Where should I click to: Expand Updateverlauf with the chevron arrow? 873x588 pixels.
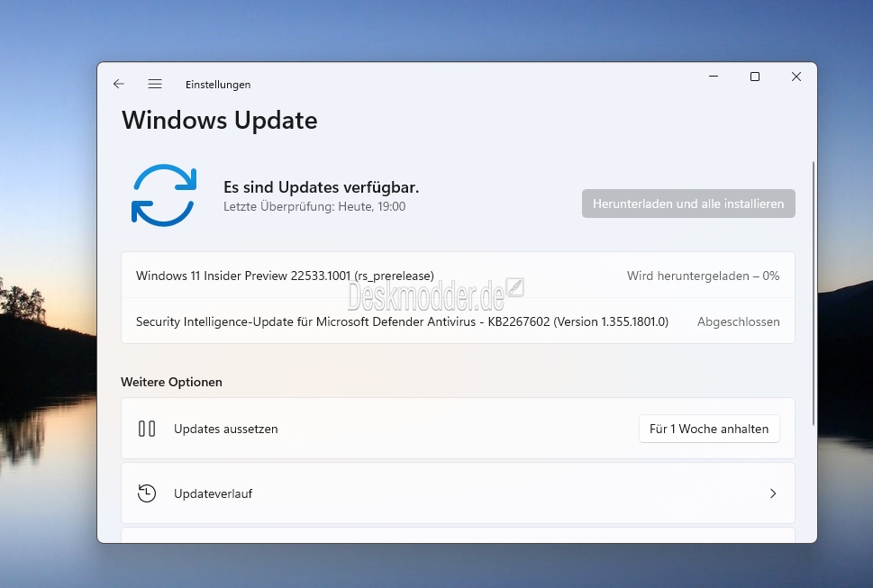pos(773,493)
